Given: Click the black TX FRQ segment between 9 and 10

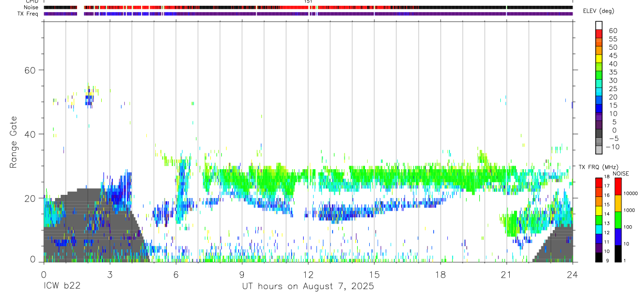Looking at the screenshot, I should click(599, 257).
